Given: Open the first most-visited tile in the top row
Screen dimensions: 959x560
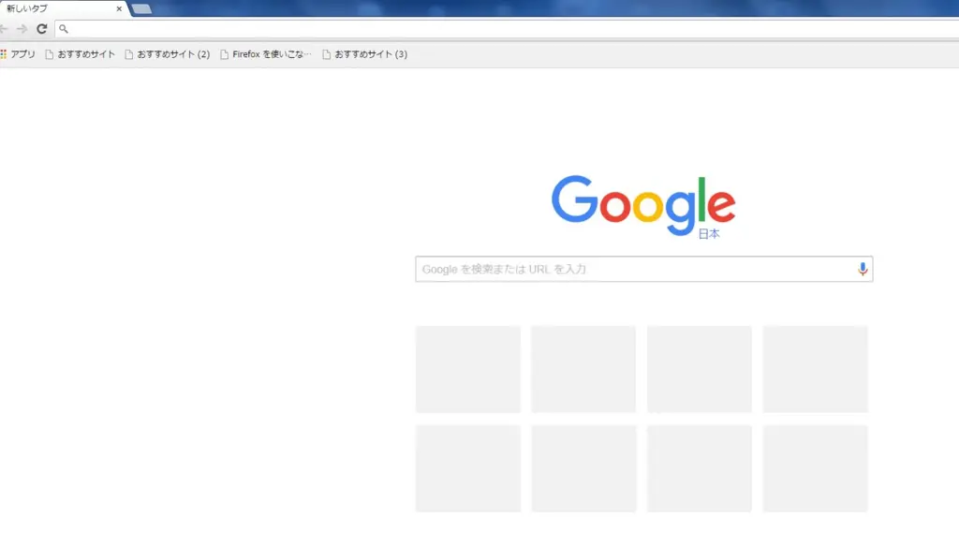Looking at the screenshot, I should (x=468, y=369).
